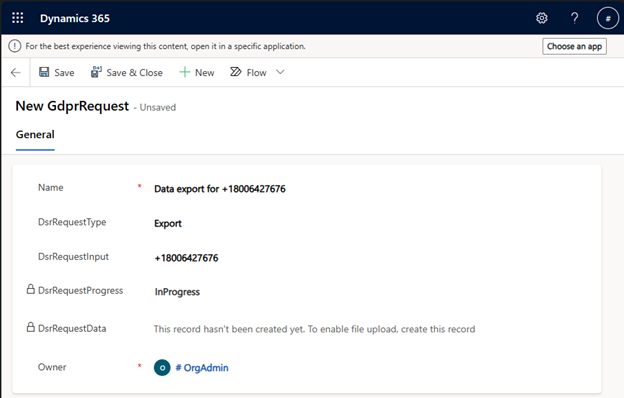The image size is (624, 398).
Task: Open the Dynamics 365 app launcher grid
Action: tap(18, 18)
